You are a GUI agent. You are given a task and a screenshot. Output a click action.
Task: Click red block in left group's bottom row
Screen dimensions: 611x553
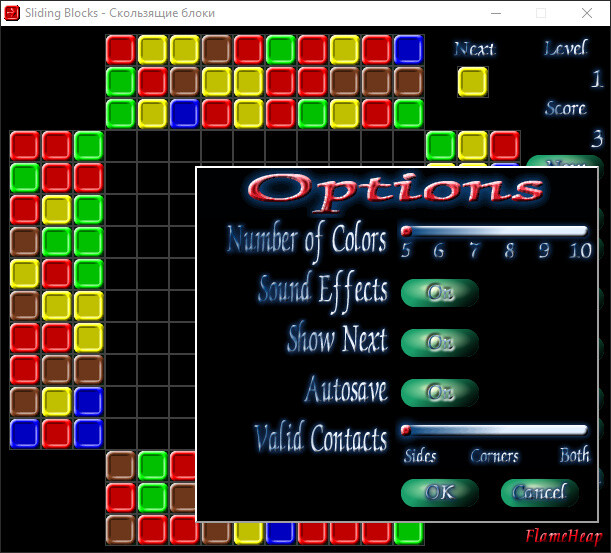coord(57,434)
